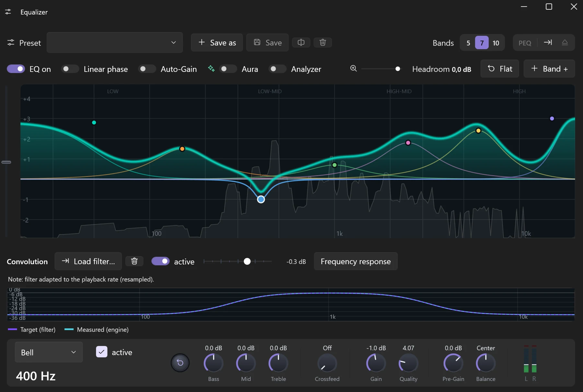Click the eject icon in the top right group

pyautogui.click(x=565, y=42)
